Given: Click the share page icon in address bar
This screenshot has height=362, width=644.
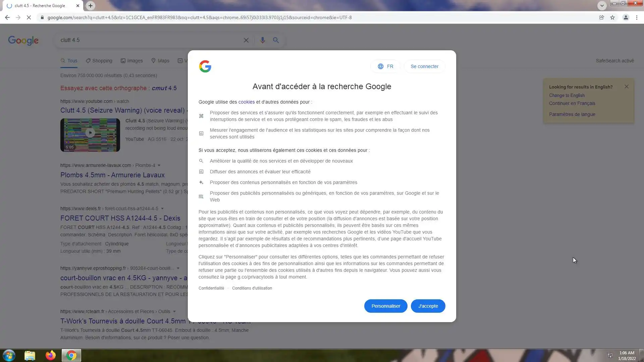Looking at the screenshot, I should (x=601, y=17).
